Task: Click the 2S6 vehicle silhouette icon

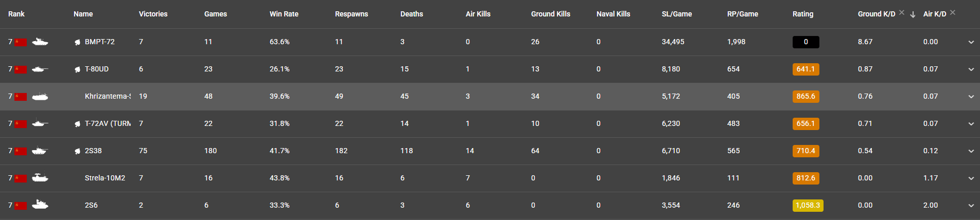Action: tap(40, 205)
